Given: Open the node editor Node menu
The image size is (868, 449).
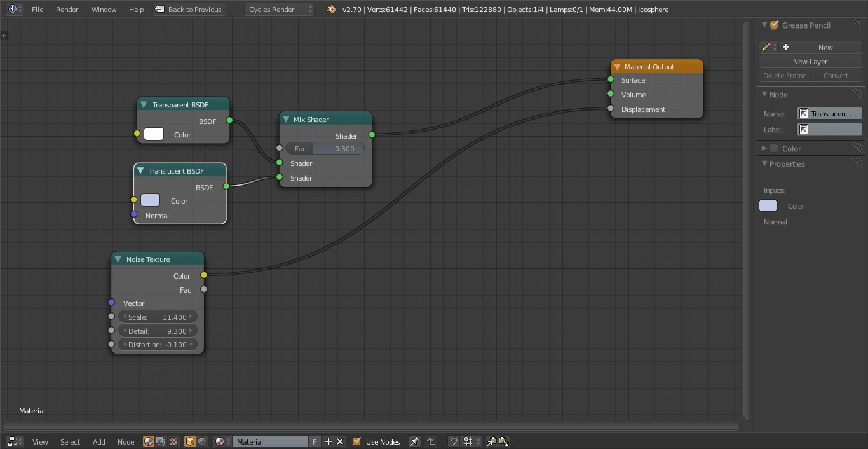Looking at the screenshot, I should coord(126,441).
